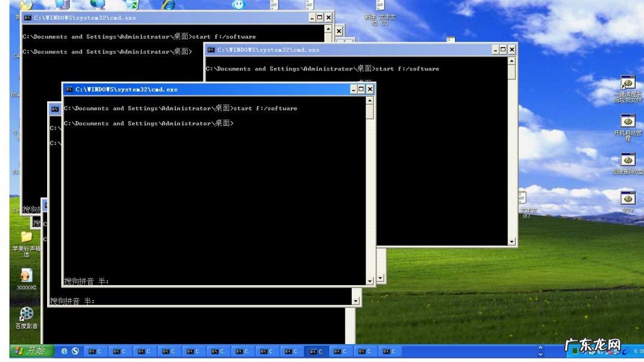This screenshot has height=362, width=644.
Task: Click the front cmd.exe title bar system icon
Action: point(69,89)
